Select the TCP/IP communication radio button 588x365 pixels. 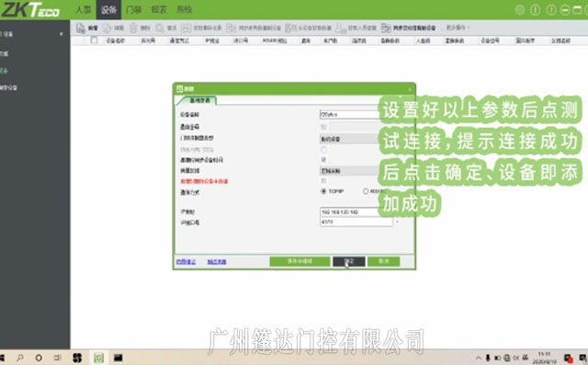pyautogui.click(x=323, y=191)
